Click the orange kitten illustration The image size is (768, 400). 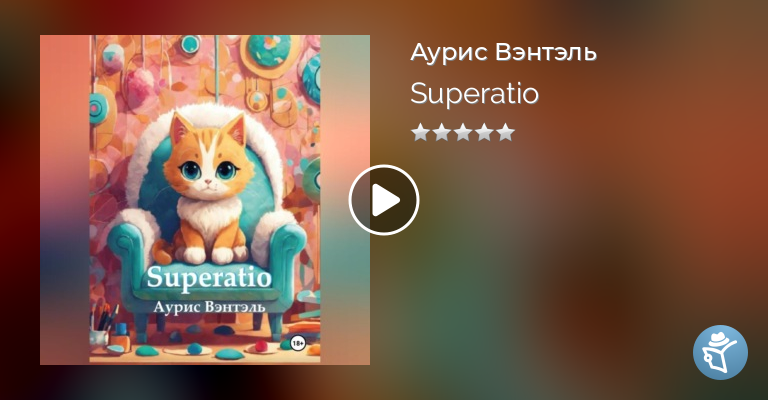click(206, 188)
